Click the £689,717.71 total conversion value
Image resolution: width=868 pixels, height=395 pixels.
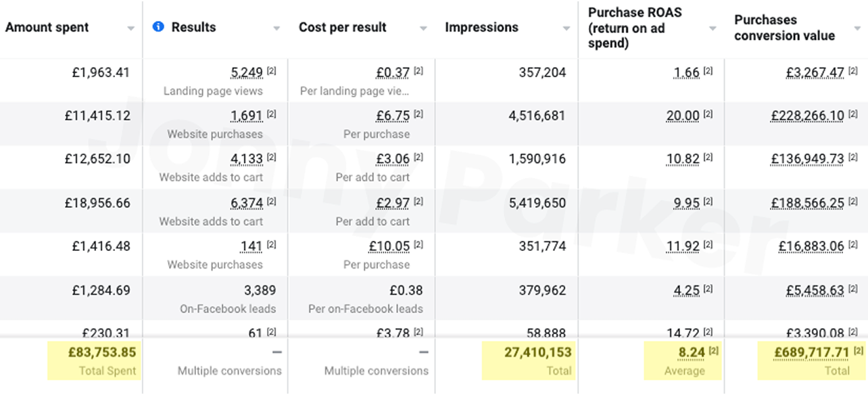point(811,352)
